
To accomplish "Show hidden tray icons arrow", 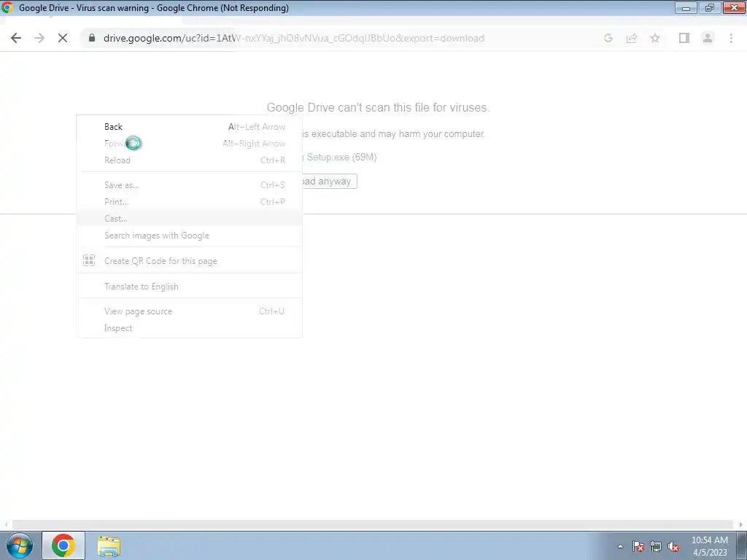I will tap(620, 546).
